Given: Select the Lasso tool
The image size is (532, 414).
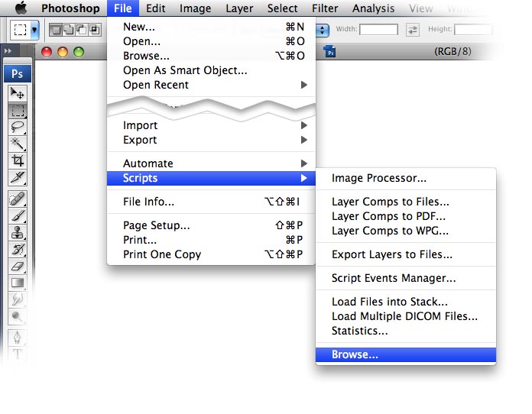Looking at the screenshot, I should pyautogui.click(x=18, y=127).
